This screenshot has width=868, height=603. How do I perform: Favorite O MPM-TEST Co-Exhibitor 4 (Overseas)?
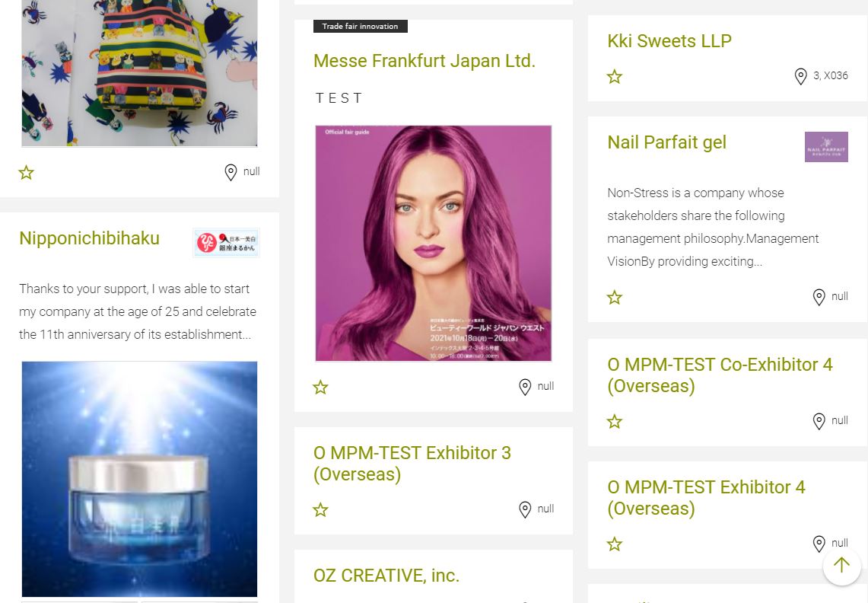click(x=615, y=422)
